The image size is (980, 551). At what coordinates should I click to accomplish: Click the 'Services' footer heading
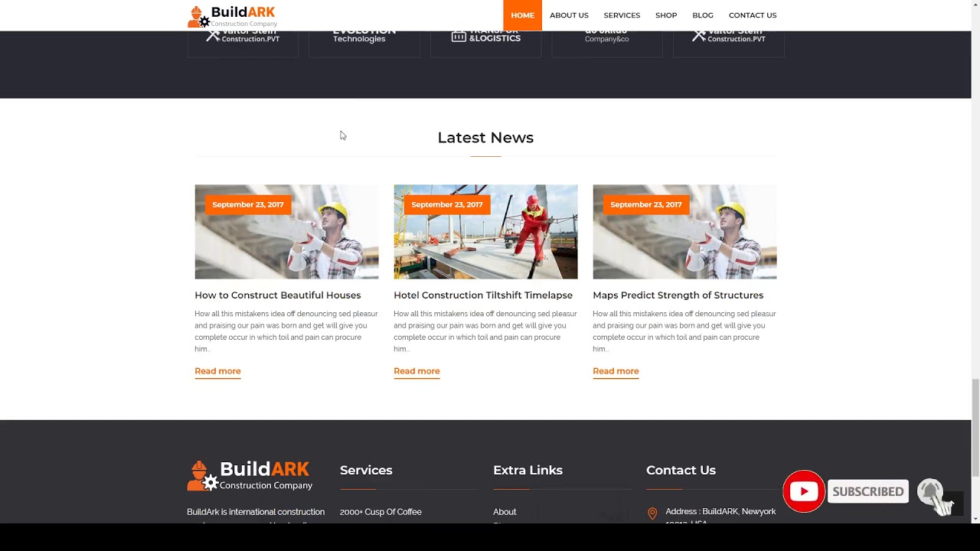(366, 470)
